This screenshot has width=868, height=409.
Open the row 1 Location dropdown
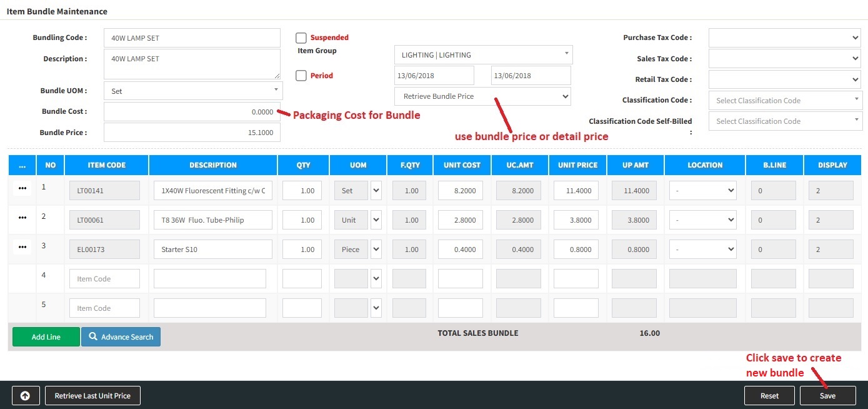[x=703, y=191]
